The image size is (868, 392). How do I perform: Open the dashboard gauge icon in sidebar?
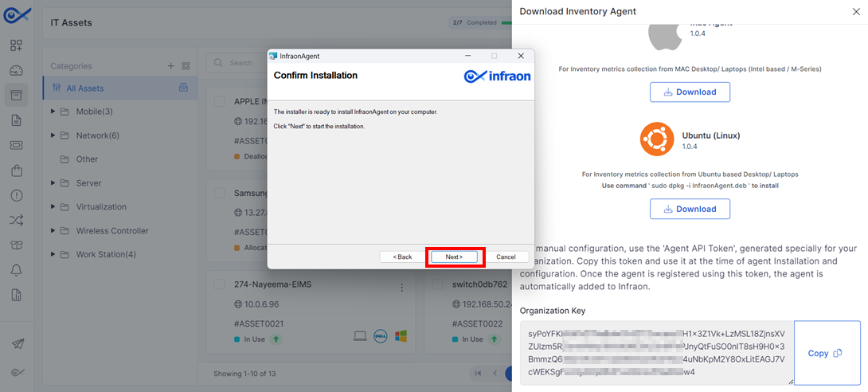click(x=16, y=70)
